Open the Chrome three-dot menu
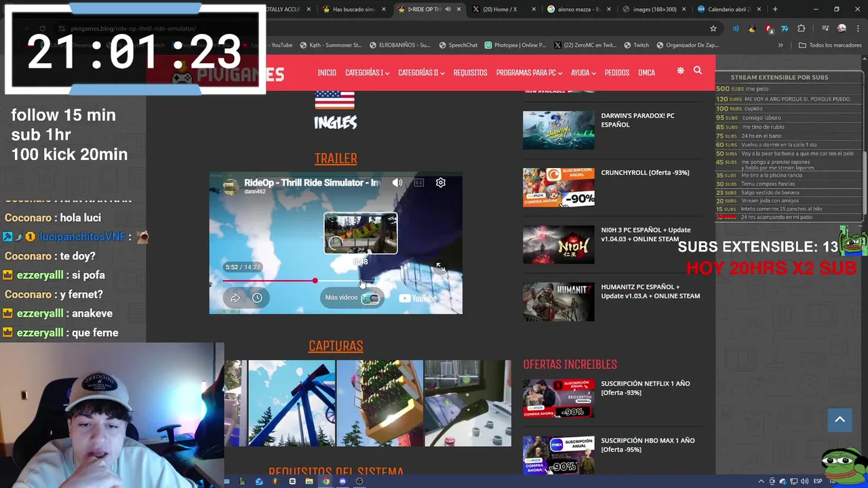The image size is (868, 488). 857,28
